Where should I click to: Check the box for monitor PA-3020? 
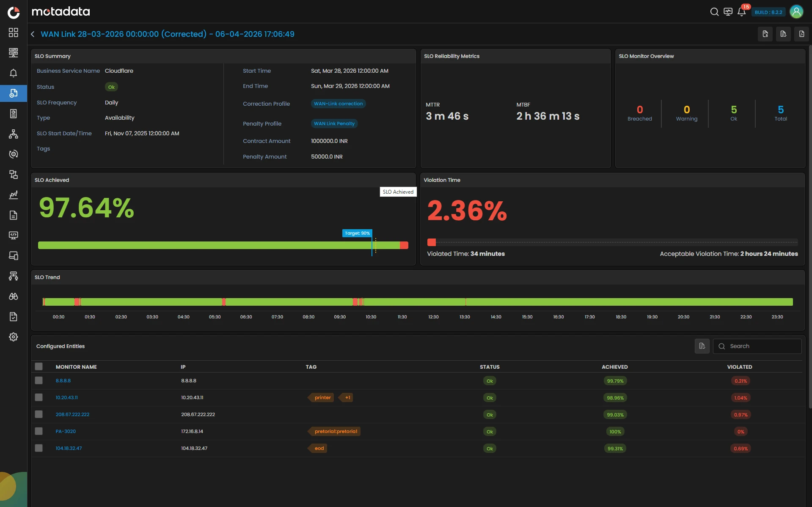[x=39, y=431]
